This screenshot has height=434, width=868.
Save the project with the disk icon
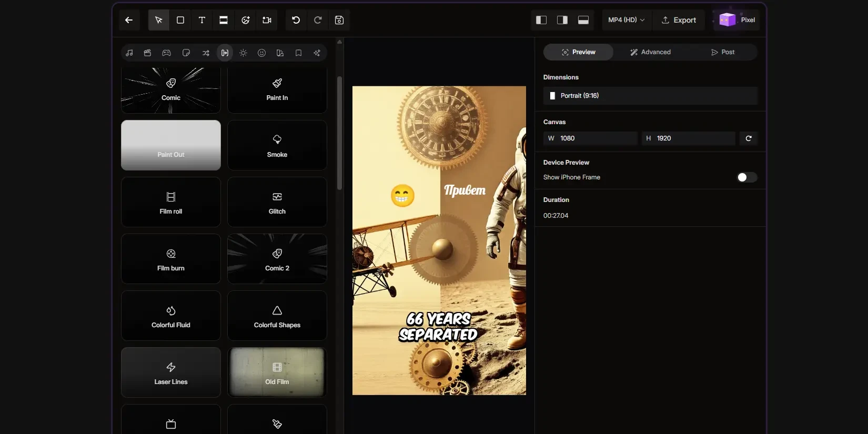(339, 20)
